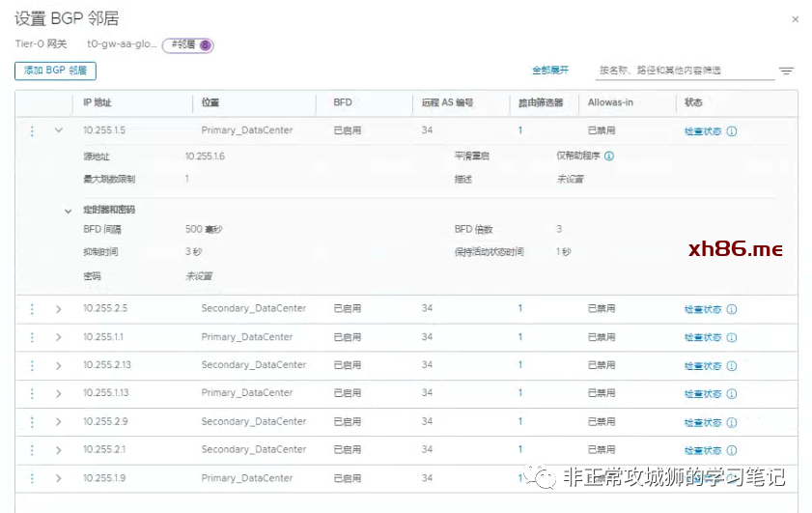Click the search filter input field
Image resolution: width=812 pixels, height=513 pixels.
pos(684,71)
